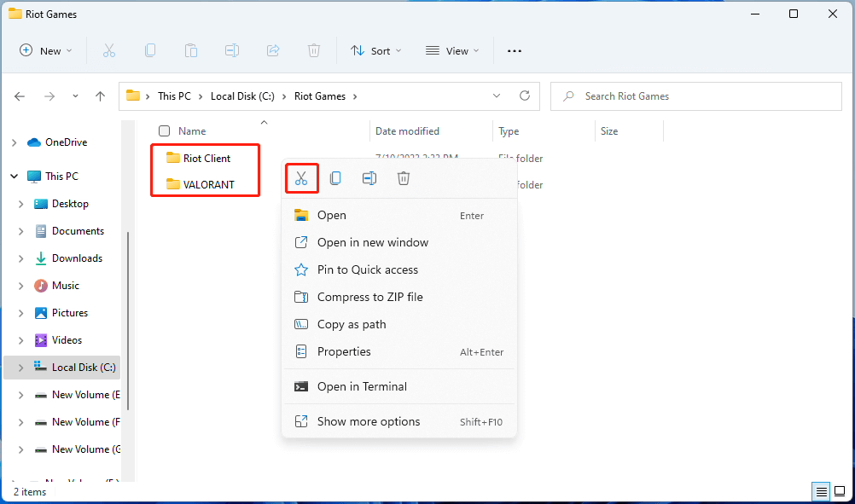Open the View dropdown
The height and width of the screenshot is (504, 855).
point(452,50)
